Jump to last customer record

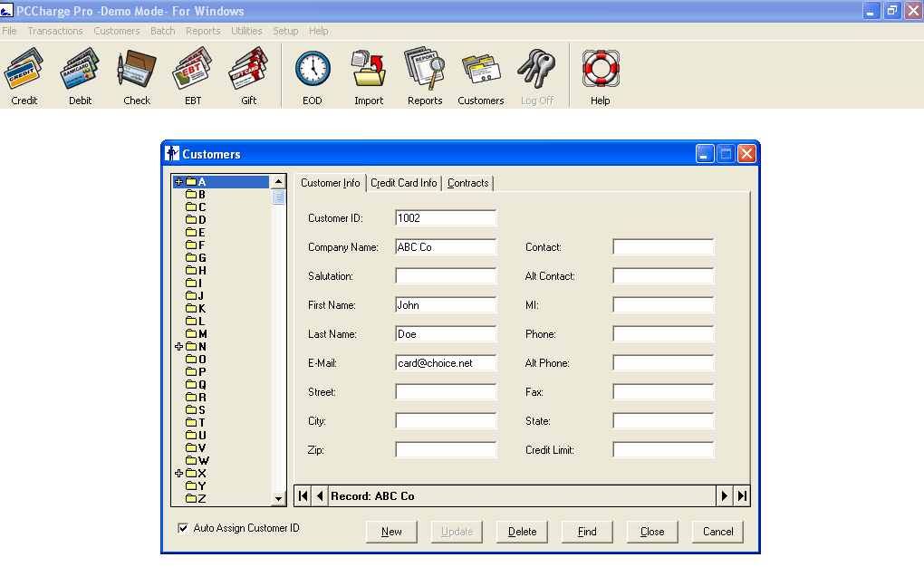pos(742,496)
